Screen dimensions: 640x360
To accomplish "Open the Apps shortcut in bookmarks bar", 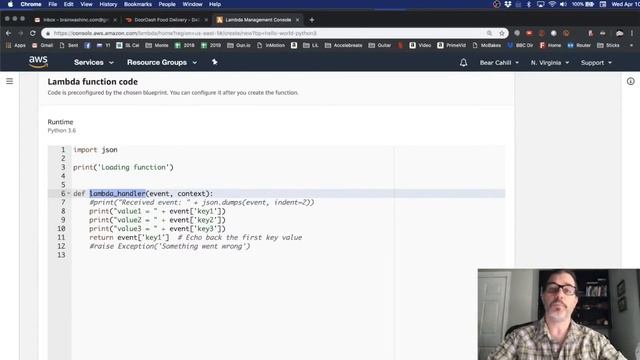I will [x=16, y=45].
